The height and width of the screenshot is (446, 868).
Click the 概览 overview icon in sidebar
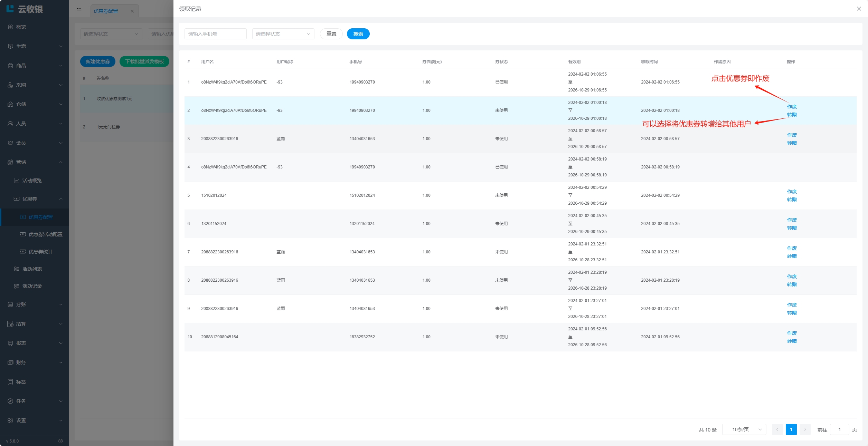pyautogui.click(x=10, y=27)
